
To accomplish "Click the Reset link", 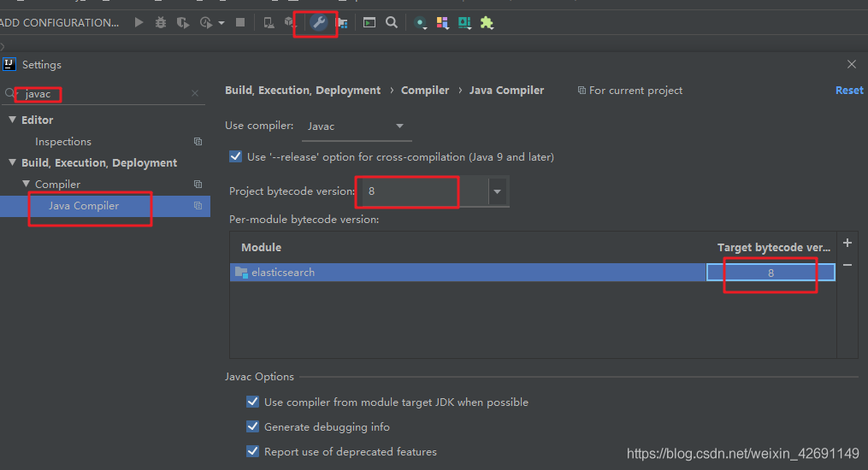I will 849,90.
